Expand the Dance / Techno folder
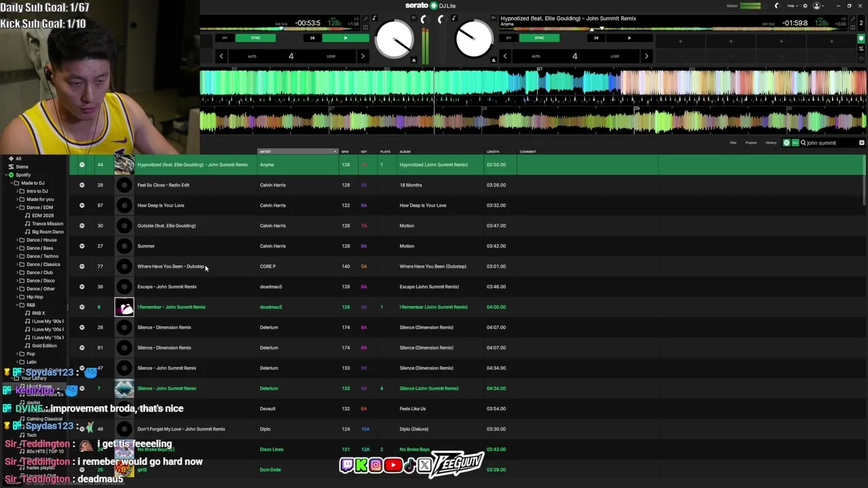Viewport: 868px width, 488px height. [17, 256]
